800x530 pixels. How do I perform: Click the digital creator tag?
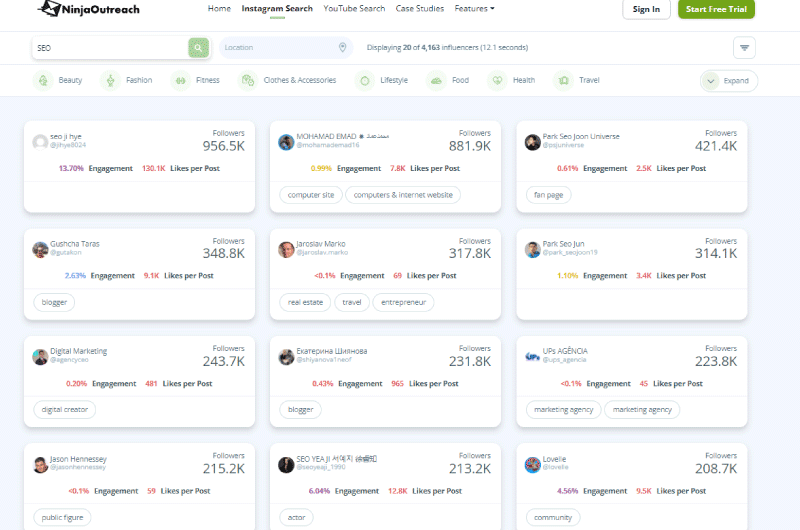click(x=65, y=410)
